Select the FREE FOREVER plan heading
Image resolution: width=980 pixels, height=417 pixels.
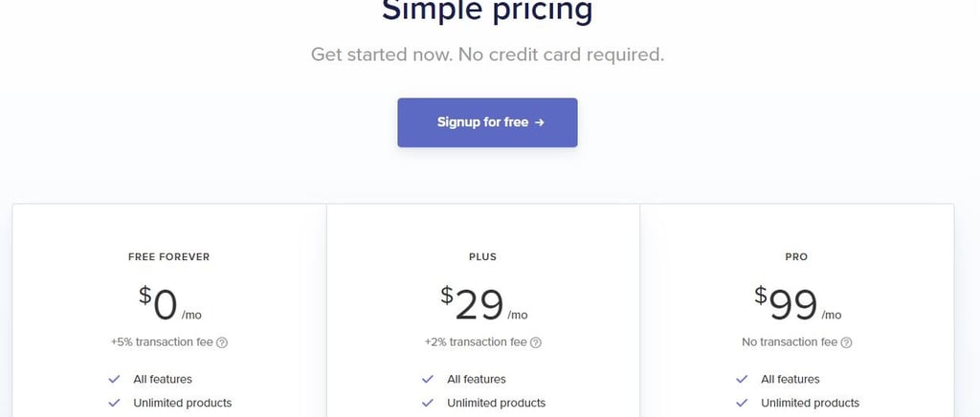coord(169,256)
